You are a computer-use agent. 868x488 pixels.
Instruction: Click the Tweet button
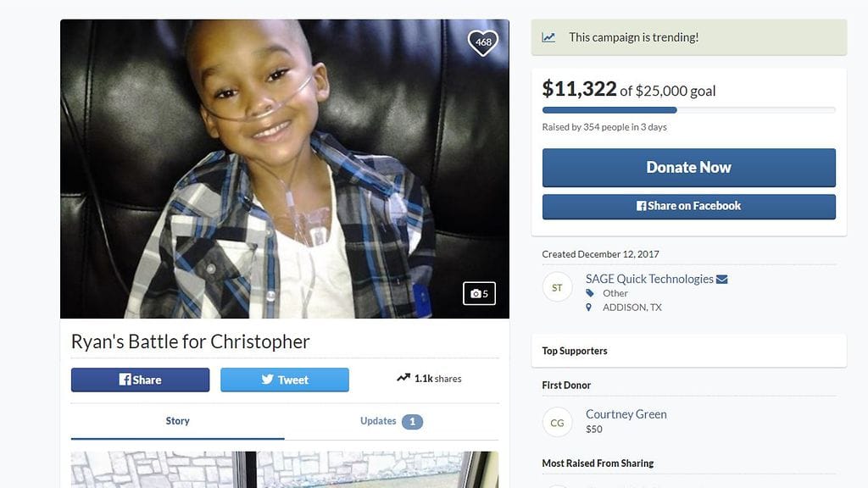point(285,380)
